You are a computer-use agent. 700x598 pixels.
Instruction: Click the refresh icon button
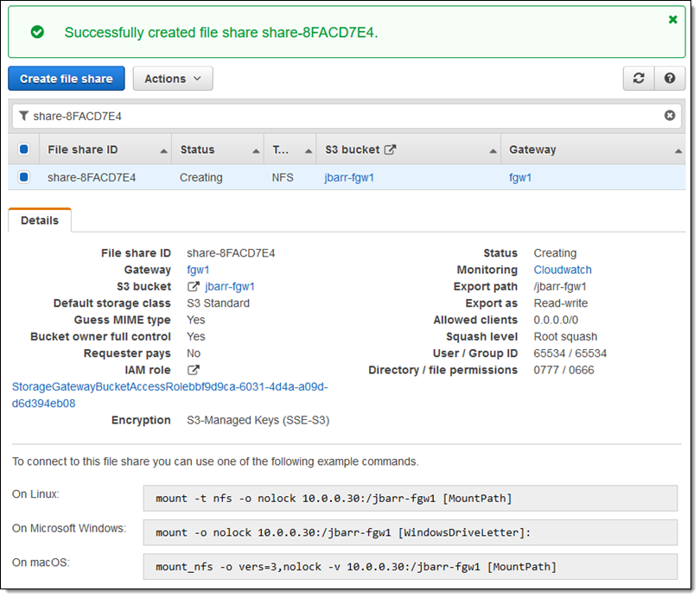[x=639, y=79]
